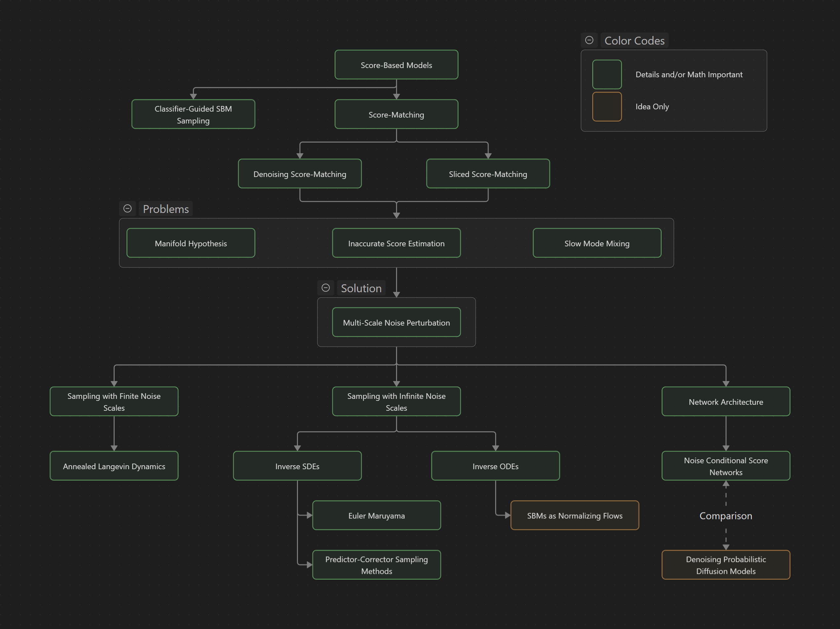Image resolution: width=840 pixels, height=629 pixels.
Task: Click the Slow Mode Mixing node
Action: pos(597,243)
